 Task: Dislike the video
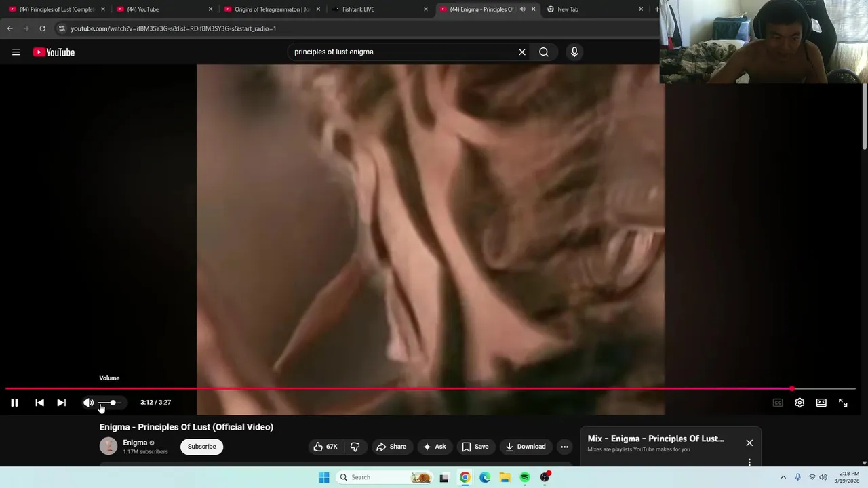[355, 447]
